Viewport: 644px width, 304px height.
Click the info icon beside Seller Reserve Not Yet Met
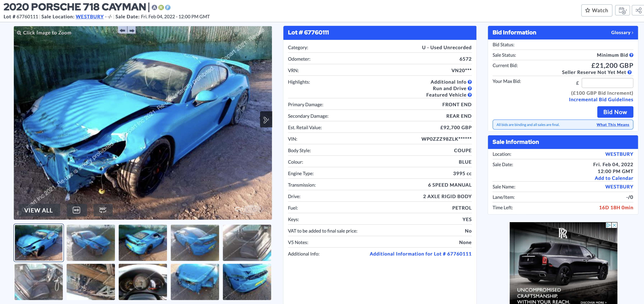click(629, 72)
